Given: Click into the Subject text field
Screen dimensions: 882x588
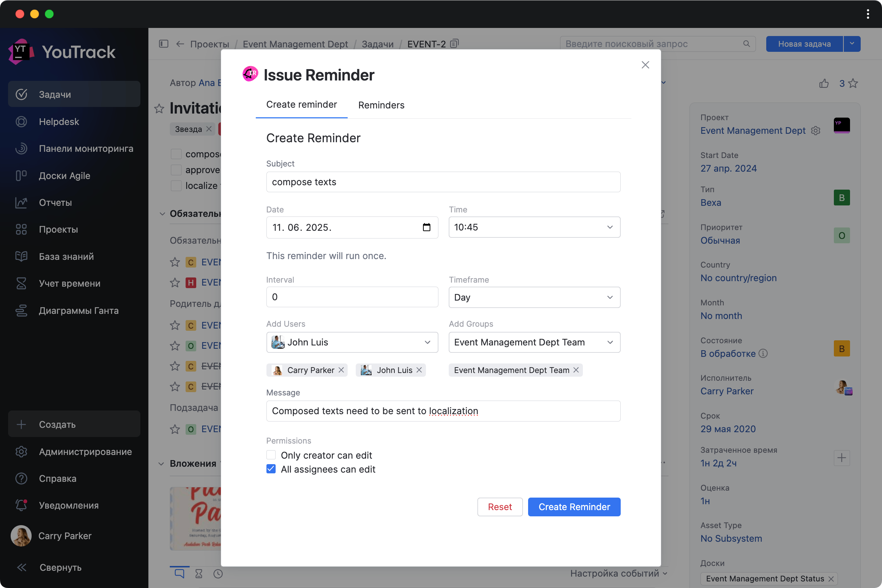Looking at the screenshot, I should 443,182.
